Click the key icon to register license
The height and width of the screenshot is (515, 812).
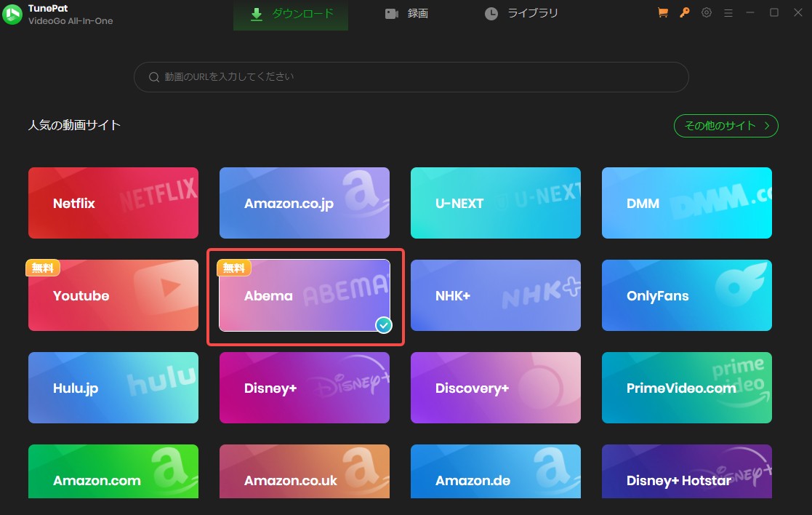tap(684, 12)
